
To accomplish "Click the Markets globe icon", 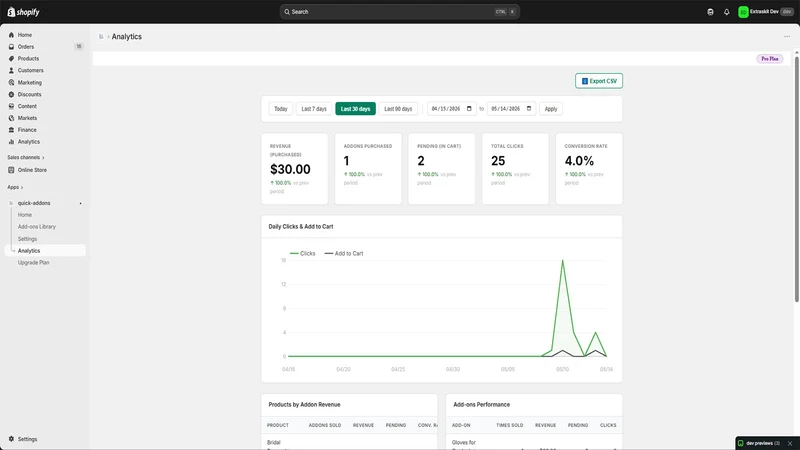I will [x=11, y=118].
